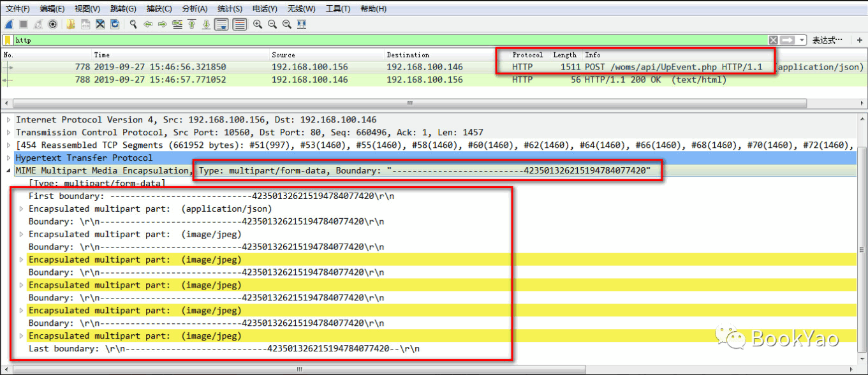
Task: Open filter bookmarks via the bookmark icon
Action: [6, 40]
